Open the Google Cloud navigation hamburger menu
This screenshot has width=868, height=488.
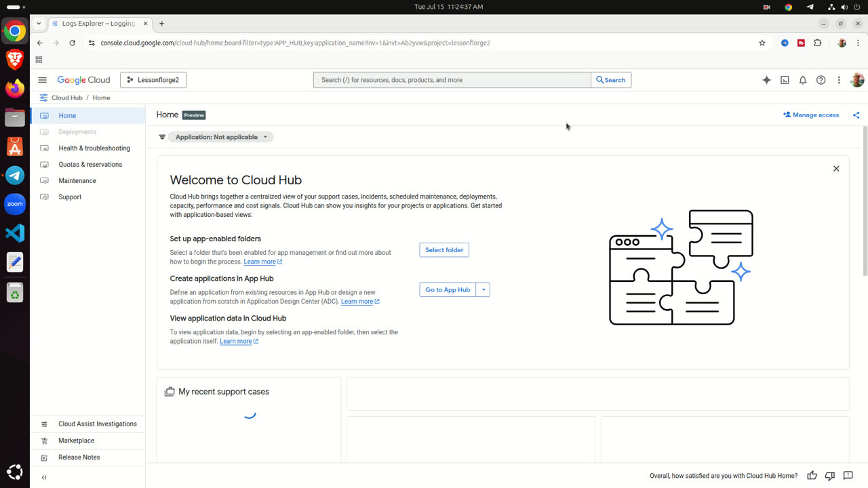(43, 80)
